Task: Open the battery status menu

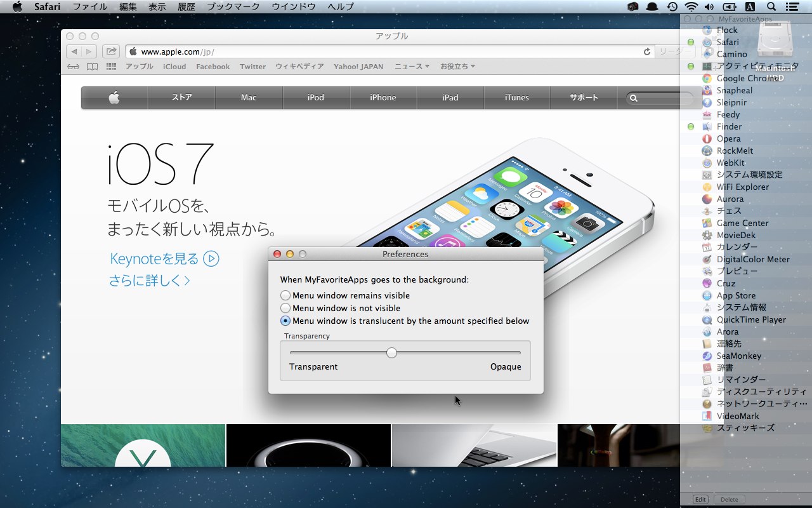Action: [730, 7]
